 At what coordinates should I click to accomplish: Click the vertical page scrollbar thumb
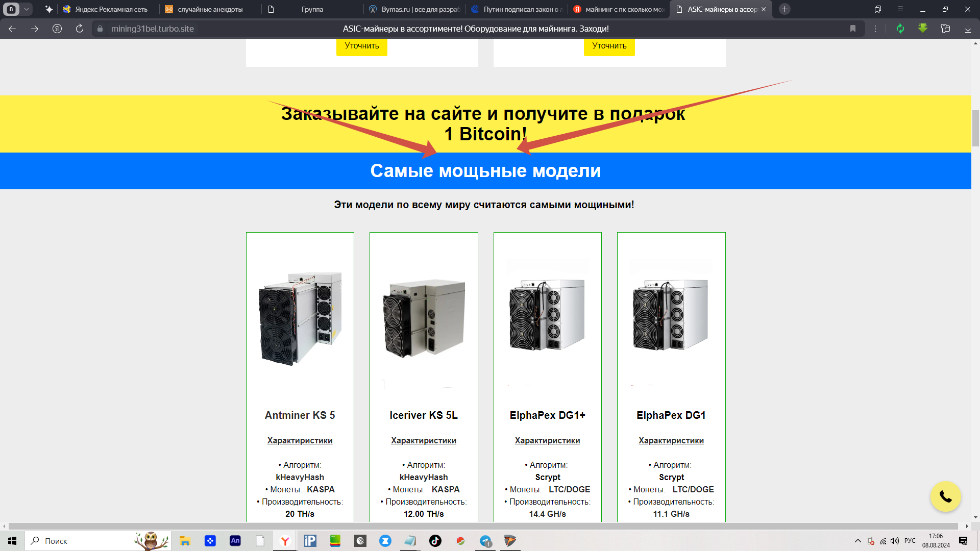[x=975, y=128]
